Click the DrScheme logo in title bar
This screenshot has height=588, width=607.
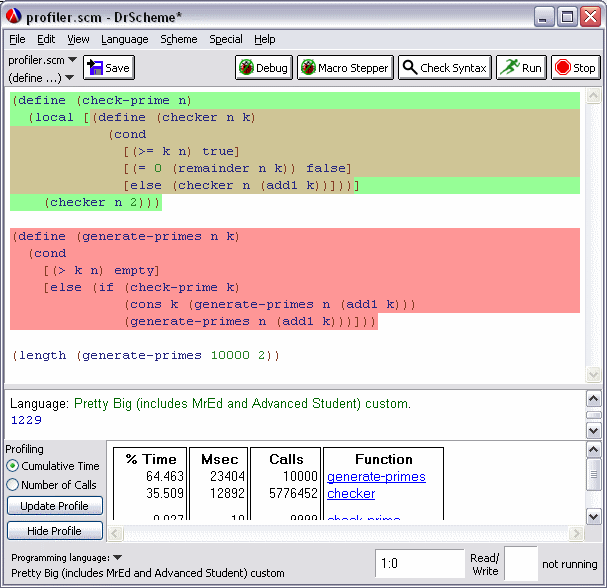pos(14,16)
